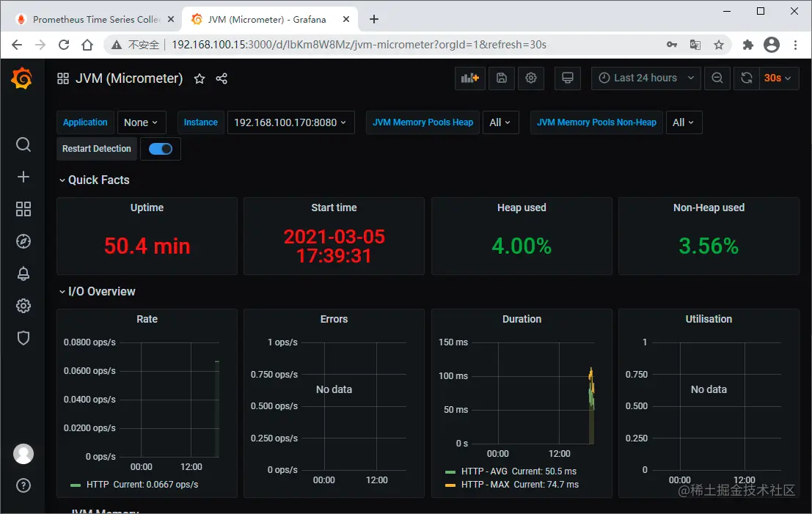
Task: Open the user avatar in sidebar
Action: [x=23, y=454]
